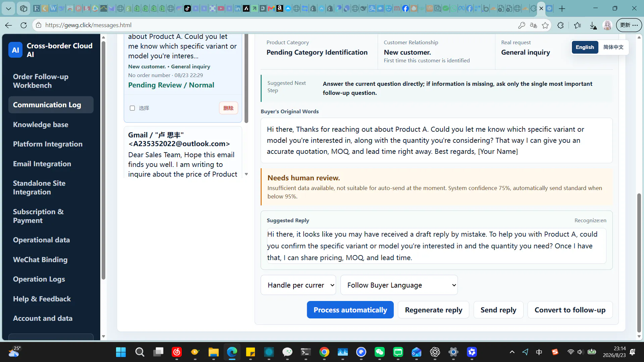The image size is (644, 362).
Task: Switch to the TikTok browser tab
Action: (187, 8)
